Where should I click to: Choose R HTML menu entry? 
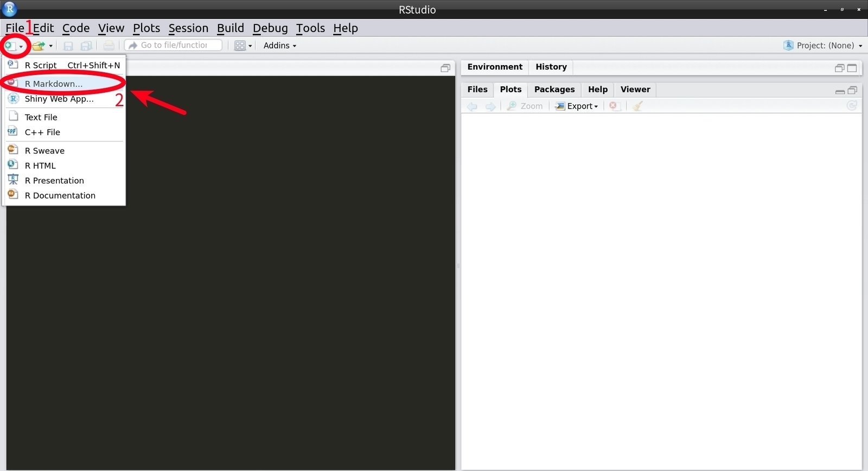65,166
